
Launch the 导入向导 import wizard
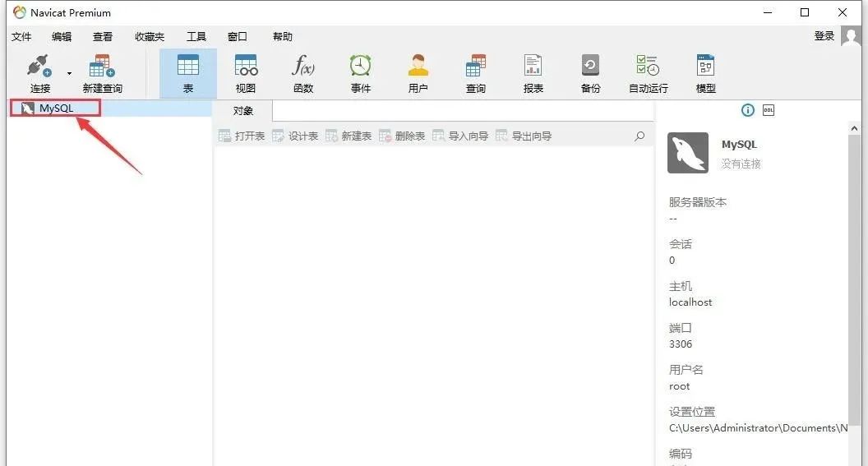pyautogui.click(x=460, y=136)
